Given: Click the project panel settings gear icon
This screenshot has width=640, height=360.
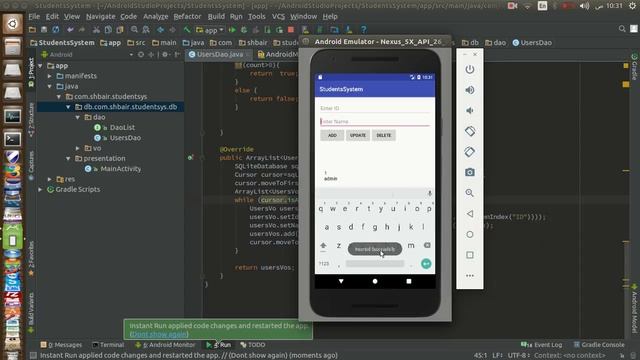Looking at the screenshot, I should (x=165, y=54).
